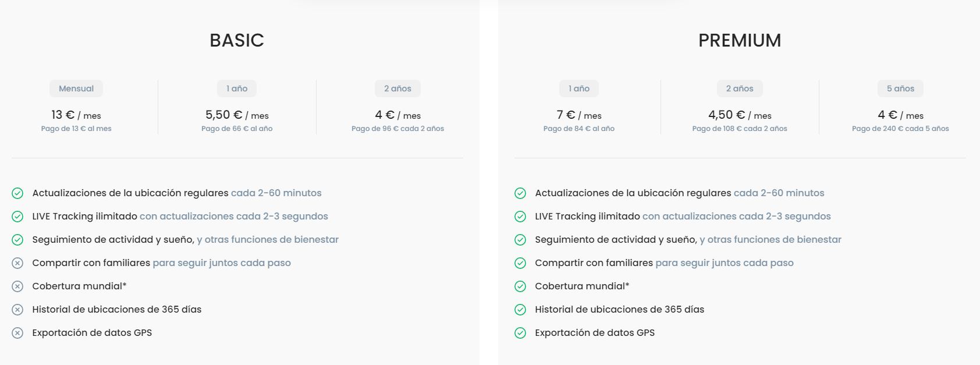Select the BASIC 1 año billing option
This screenshot has width=980, height=365.
coord(237,88)
